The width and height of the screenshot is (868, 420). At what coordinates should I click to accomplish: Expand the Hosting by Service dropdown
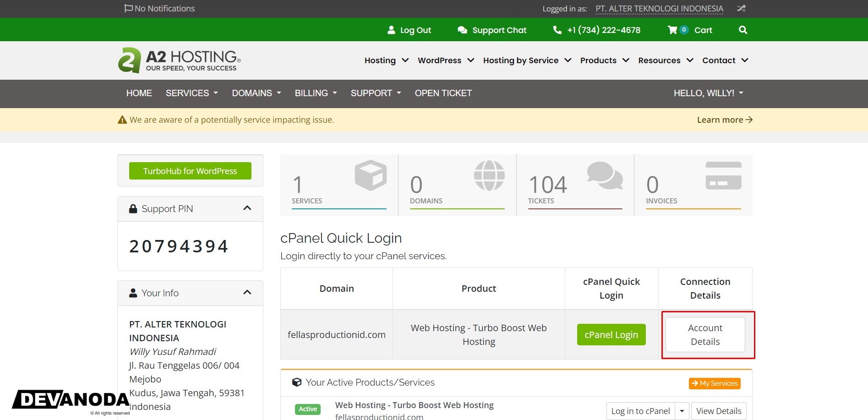tap(527, 60)
